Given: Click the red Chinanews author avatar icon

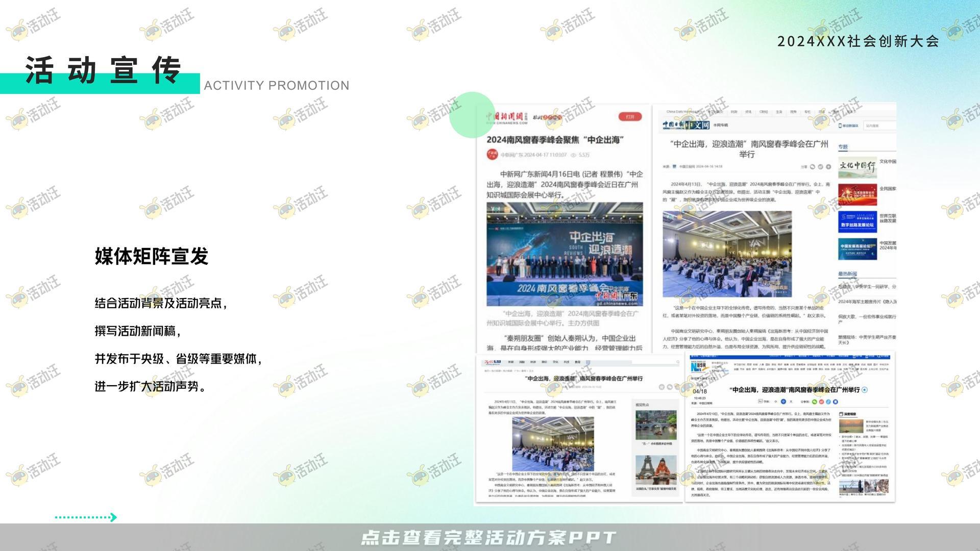Looking at the screenshot, I should pos(492,154).
